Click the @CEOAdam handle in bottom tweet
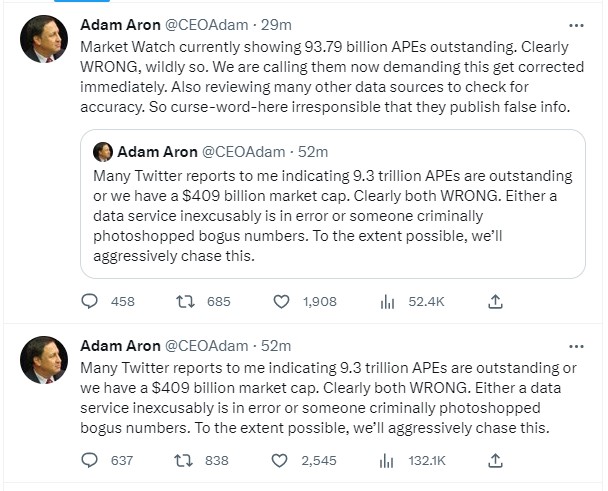This screenshot has height=491, width=608. point(204,346)
